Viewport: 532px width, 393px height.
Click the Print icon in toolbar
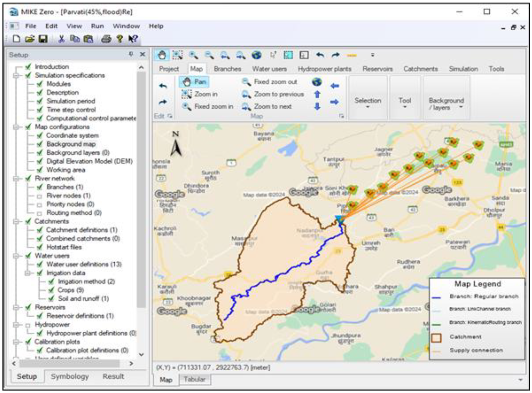pyautogui.click(x=106, y=39)
